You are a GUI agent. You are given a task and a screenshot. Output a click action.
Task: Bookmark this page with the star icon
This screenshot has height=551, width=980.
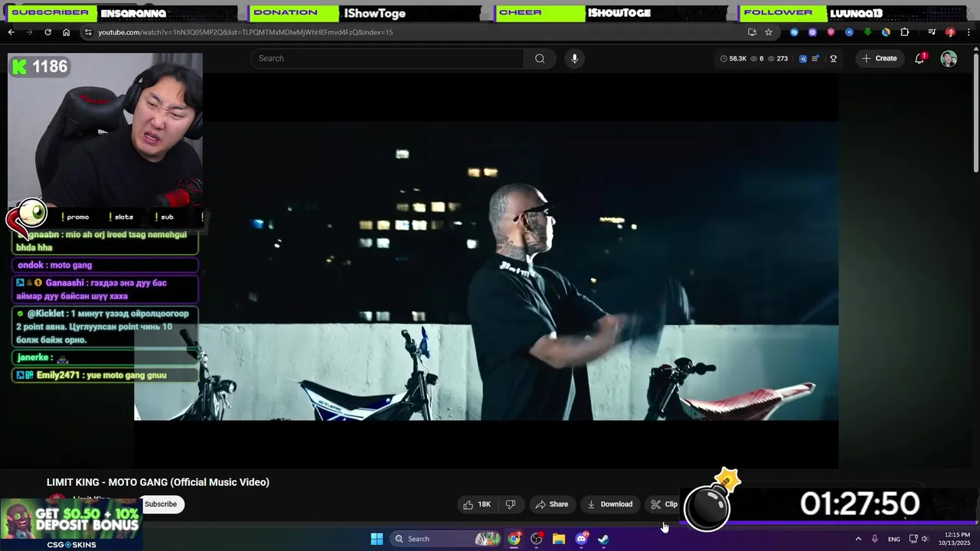(769, 32)
